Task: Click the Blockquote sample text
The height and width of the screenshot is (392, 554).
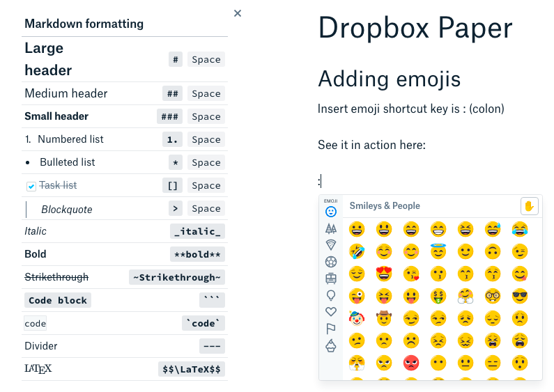Action: (x=67, y=210)
